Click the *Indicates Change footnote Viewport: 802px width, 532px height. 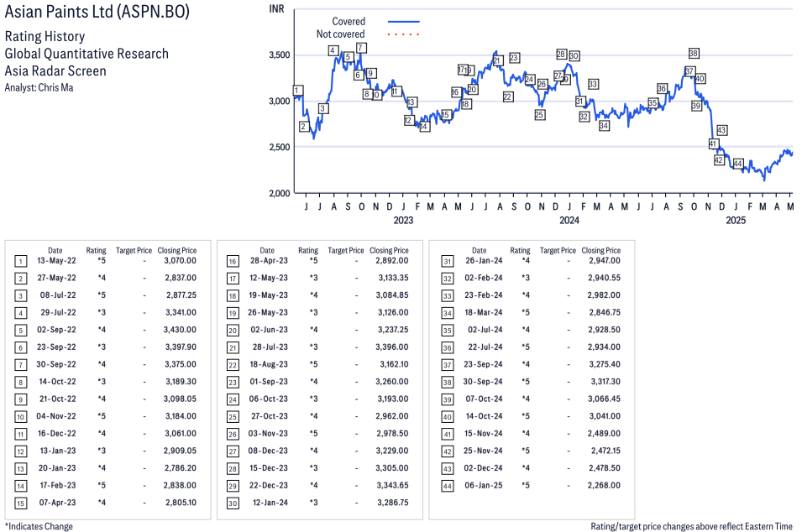(x=39, y=526)
